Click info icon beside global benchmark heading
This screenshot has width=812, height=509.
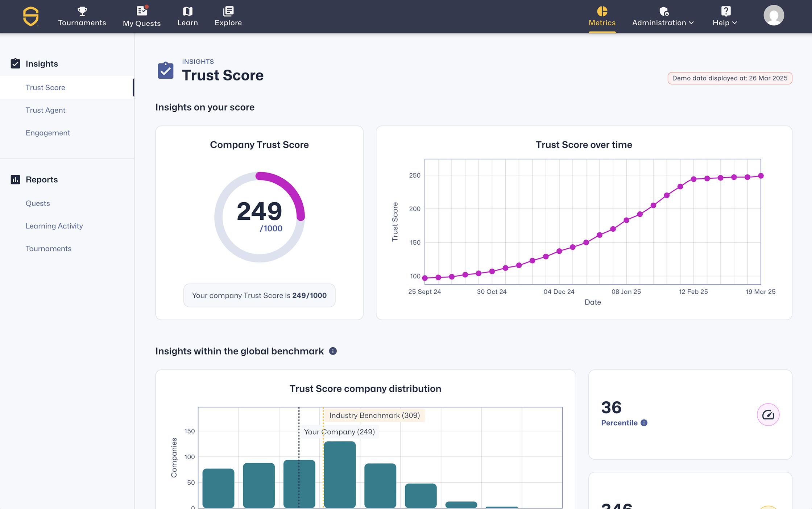(333, 351)
